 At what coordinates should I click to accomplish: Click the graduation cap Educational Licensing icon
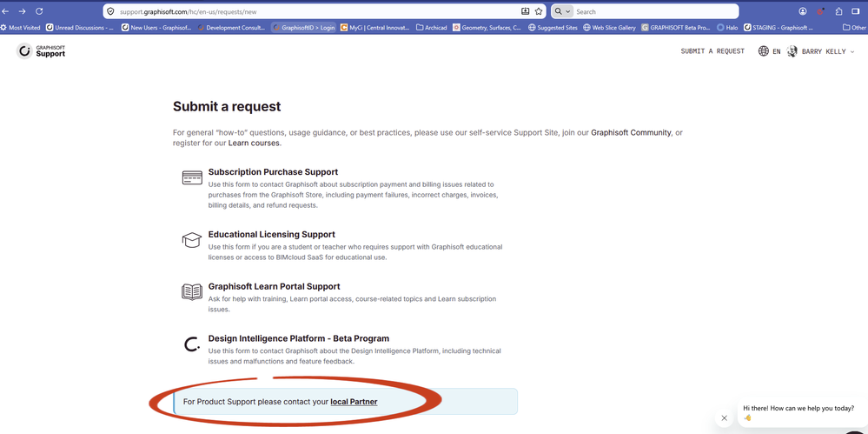pyautogui.click(x=192, y=240)
